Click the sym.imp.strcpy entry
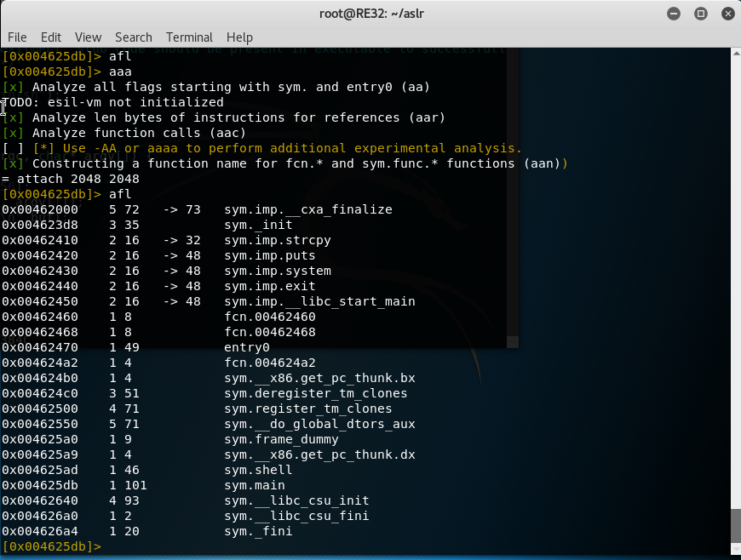Image resolution: width=741 pixels, height=560 pixels. click(277, 240)
